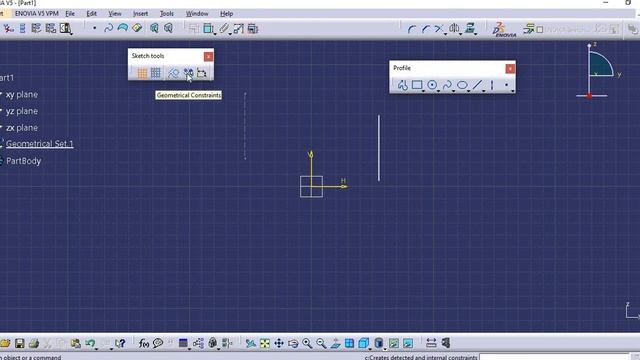Toggle Dimensional Constraints in Sketch tools
Screen dimensions: 640x360
point(202,73)
